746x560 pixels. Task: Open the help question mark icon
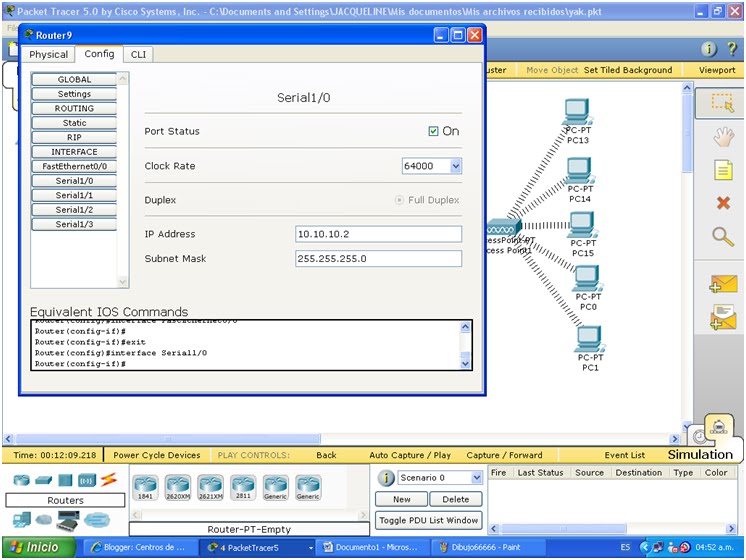[x=732, y=49]
